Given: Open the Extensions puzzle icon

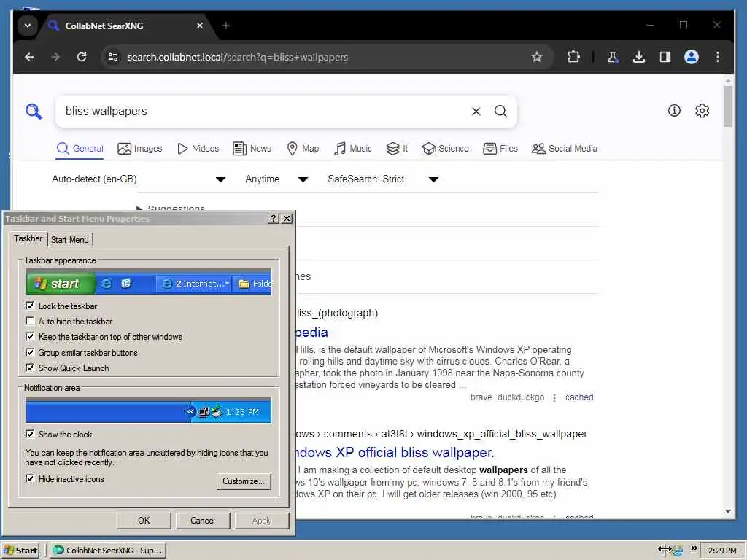Looking at the screenshot, I should pos(573,57).
